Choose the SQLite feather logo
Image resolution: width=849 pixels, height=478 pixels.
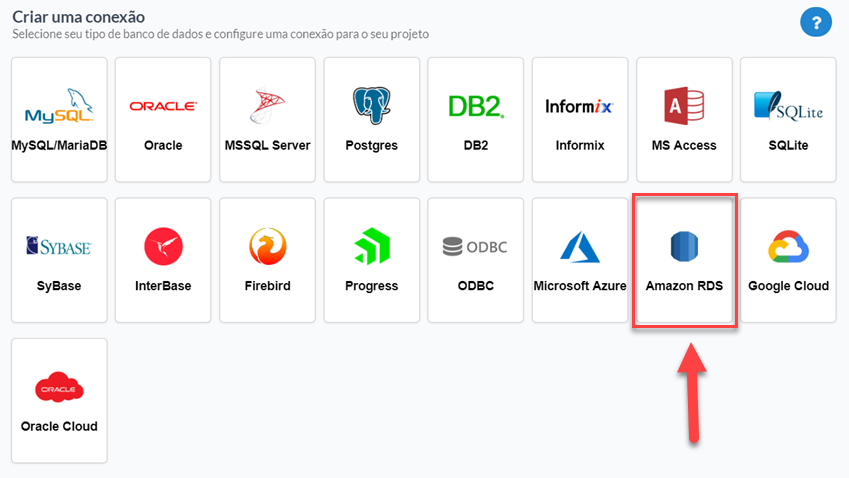[788, 106]
